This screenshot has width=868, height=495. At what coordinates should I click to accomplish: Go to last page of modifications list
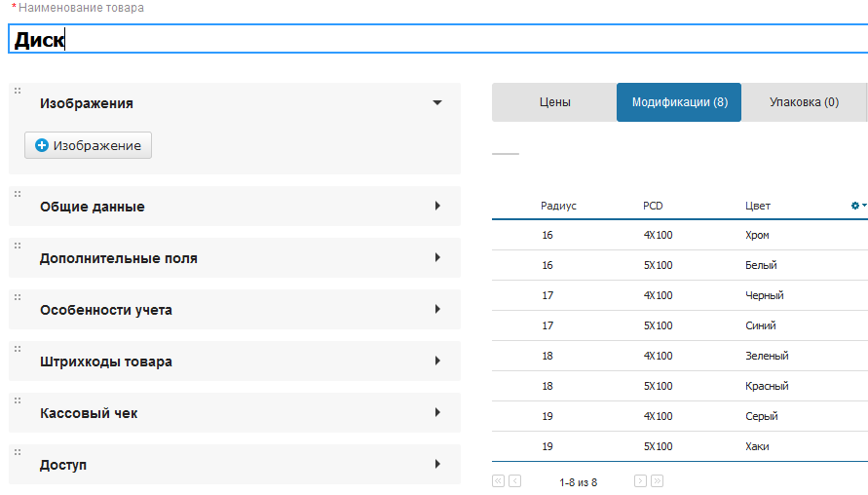(657, 481)
